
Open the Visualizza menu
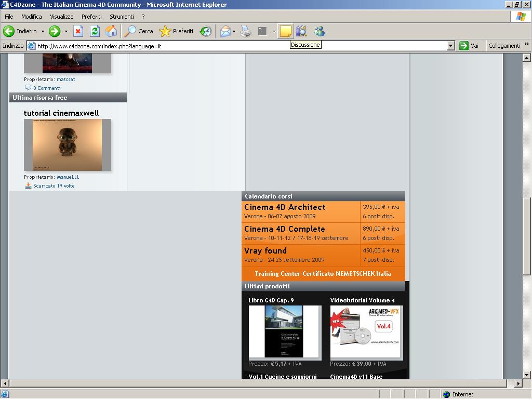62,17
